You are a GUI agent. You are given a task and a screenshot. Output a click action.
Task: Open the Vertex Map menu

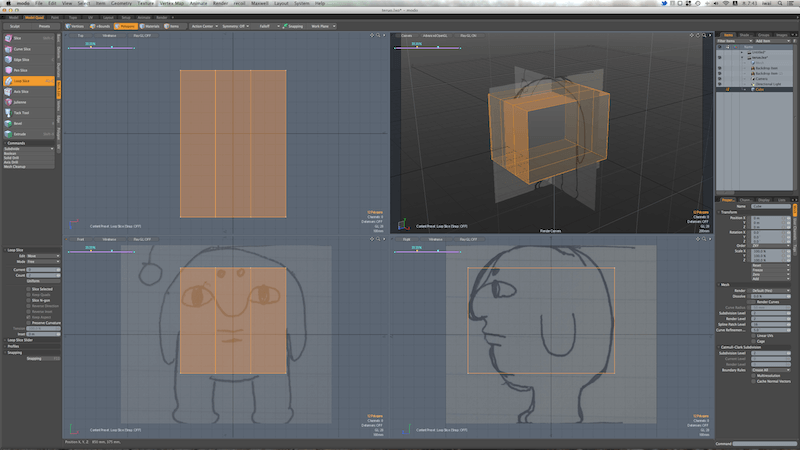[x=171, y=3]
